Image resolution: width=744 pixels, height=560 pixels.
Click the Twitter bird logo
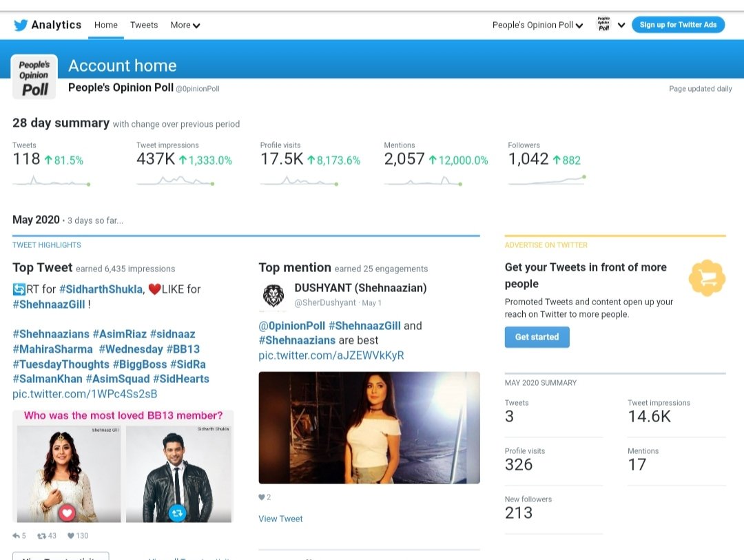(21, 25)
